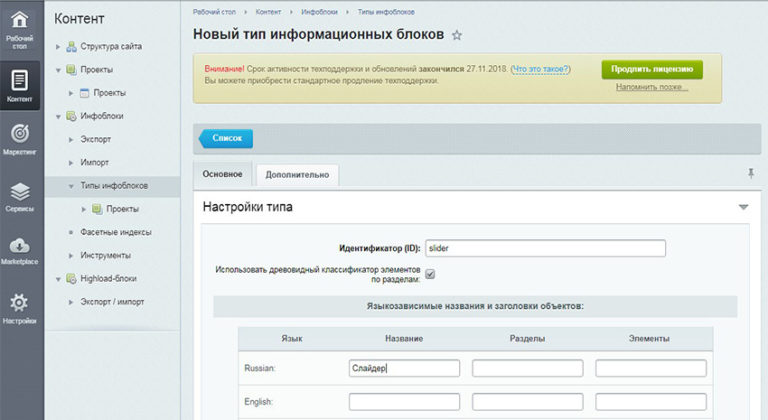This screenshot has width=768, height=420.
Task: Go to Контент breadcrumb
Action: [268, 12]
